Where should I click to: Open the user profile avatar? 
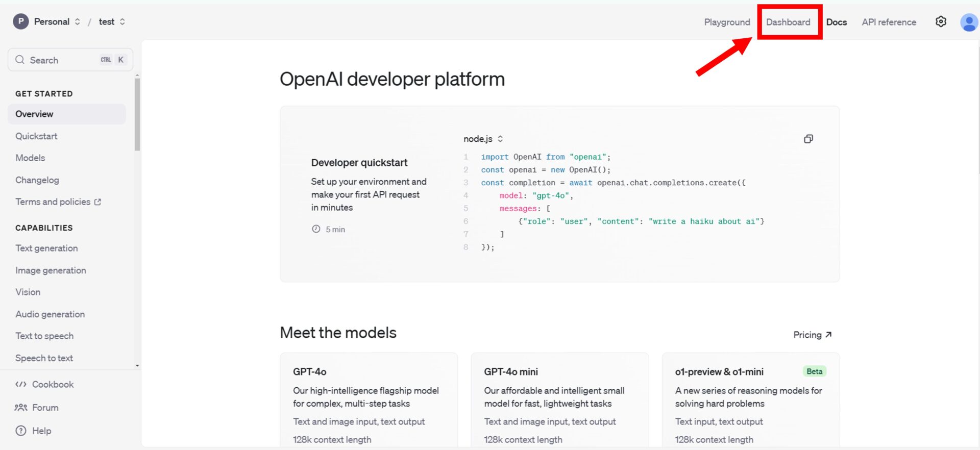(968, 22)
